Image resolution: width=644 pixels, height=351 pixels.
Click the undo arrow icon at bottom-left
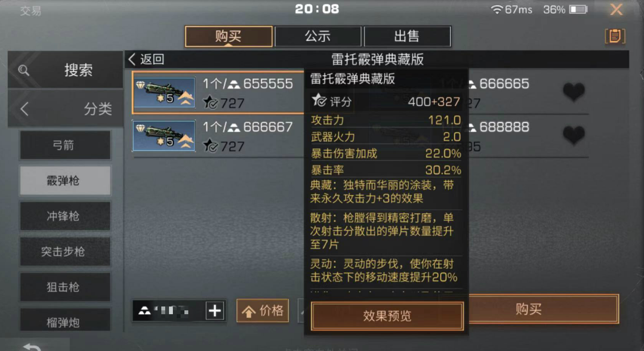click(32, 347)
